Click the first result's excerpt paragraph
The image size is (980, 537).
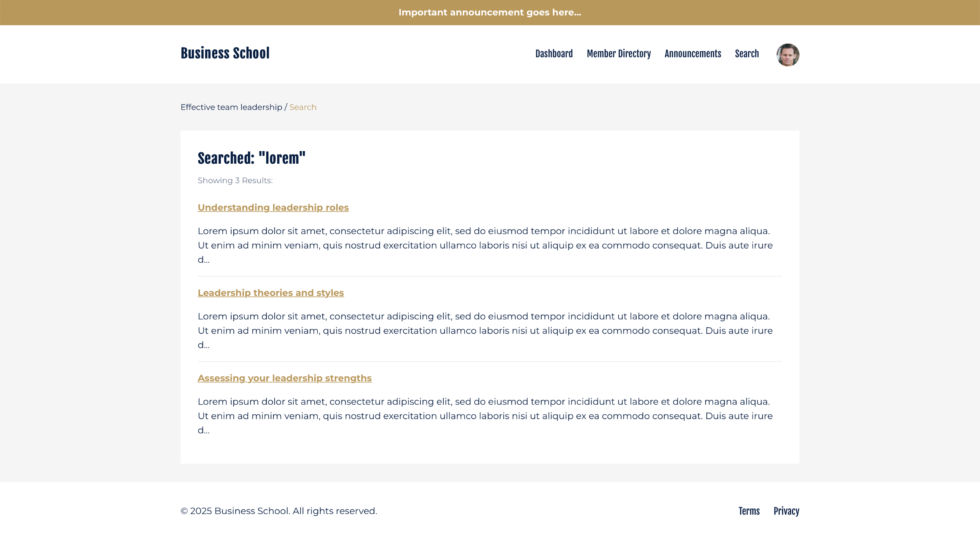485,245
